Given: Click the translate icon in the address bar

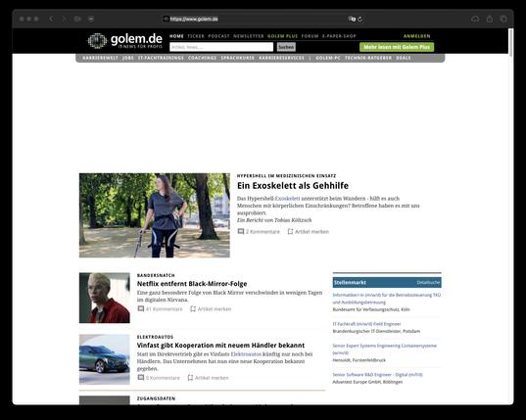Looking at the screenshot, I should [352, 20].
